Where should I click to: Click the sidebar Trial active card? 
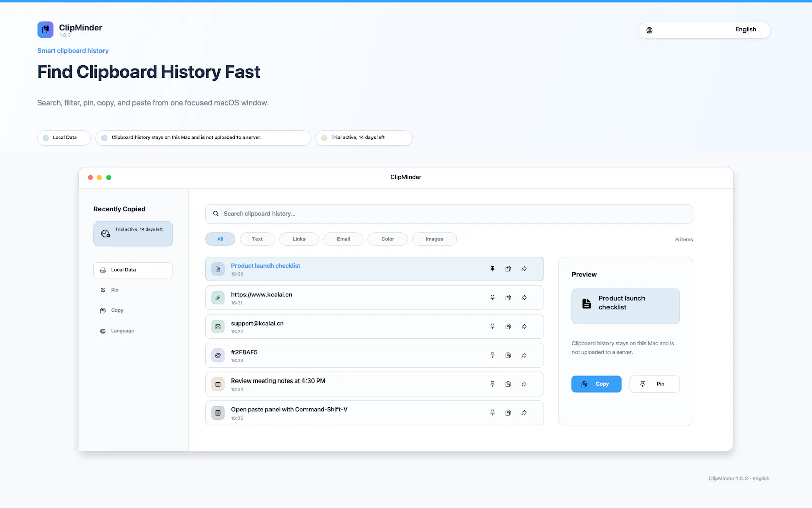pos(133,234)
